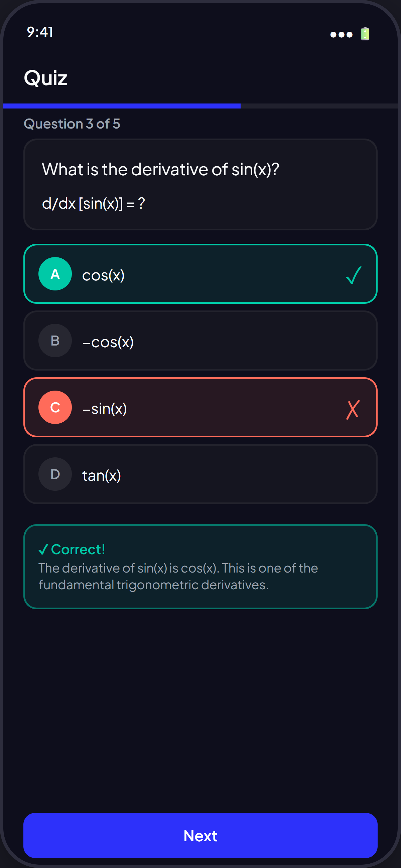Click the Quiz header title
401x868 pixels.
point(45,78)
